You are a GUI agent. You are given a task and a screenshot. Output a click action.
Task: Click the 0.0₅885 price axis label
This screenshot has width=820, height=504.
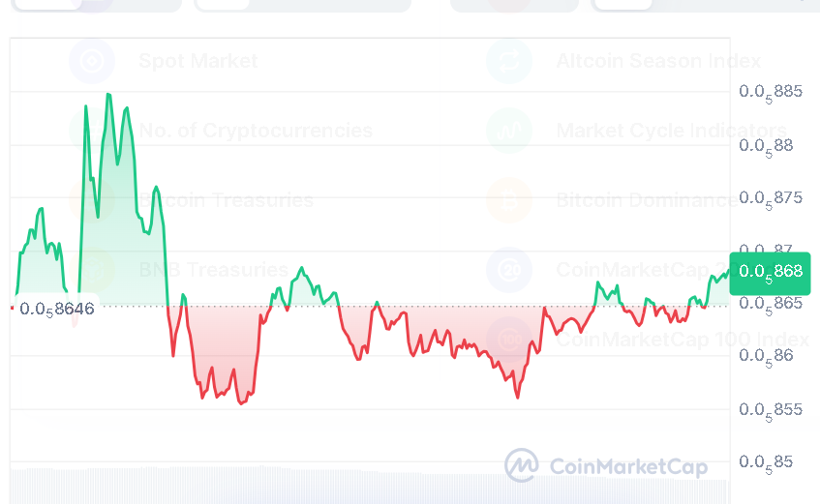pyautogui.click(x=771, y=92)
